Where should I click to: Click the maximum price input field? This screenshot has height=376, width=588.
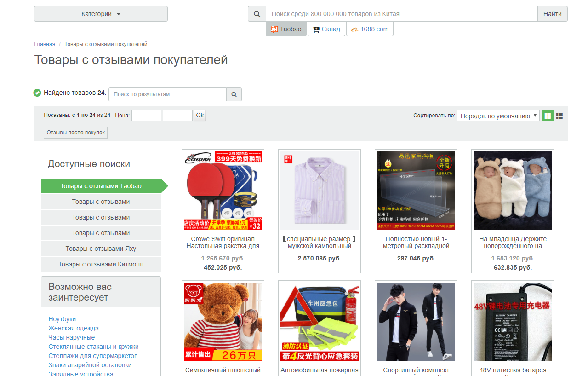tap(177, 116)
